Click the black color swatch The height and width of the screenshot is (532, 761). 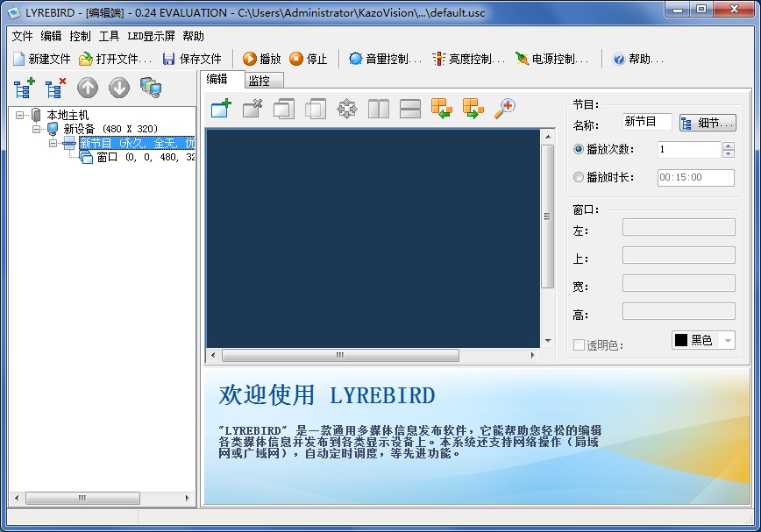tap(681, 340)
